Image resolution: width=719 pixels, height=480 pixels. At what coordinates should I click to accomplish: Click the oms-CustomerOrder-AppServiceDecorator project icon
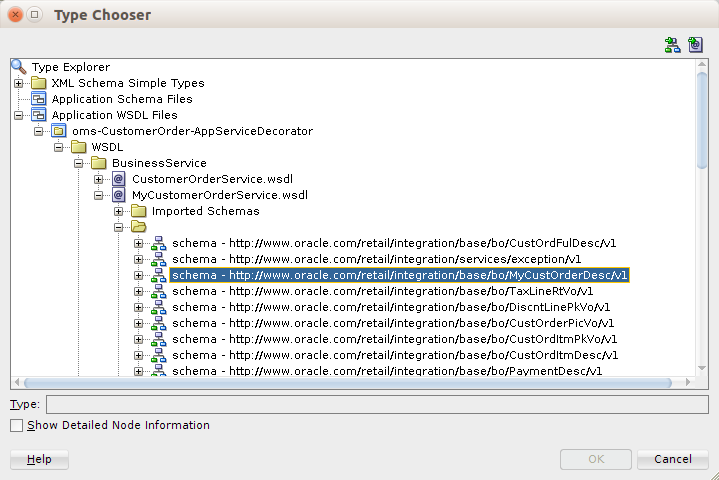tap(59, 131)
